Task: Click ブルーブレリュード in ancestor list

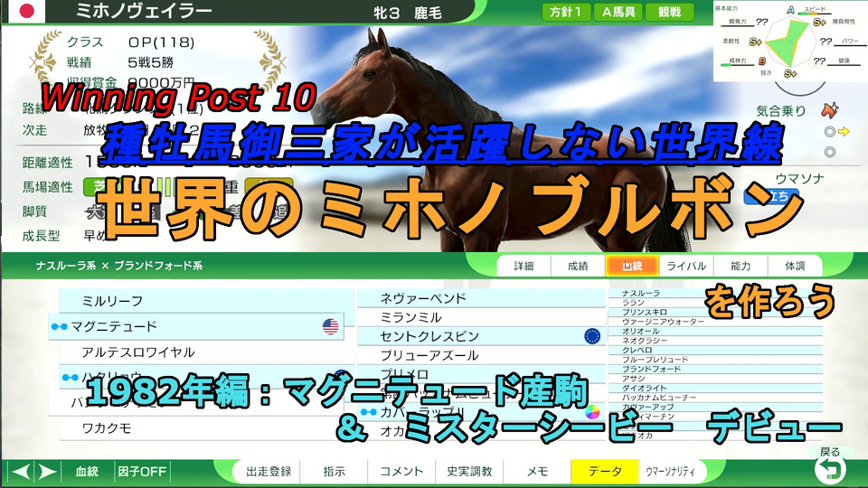Action: pos(655,359)
